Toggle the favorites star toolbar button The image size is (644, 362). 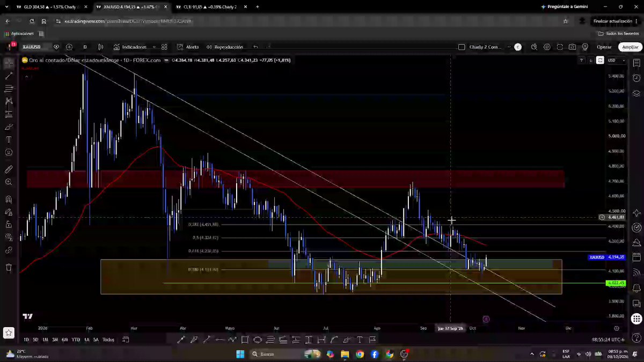[x=9, y=333]
